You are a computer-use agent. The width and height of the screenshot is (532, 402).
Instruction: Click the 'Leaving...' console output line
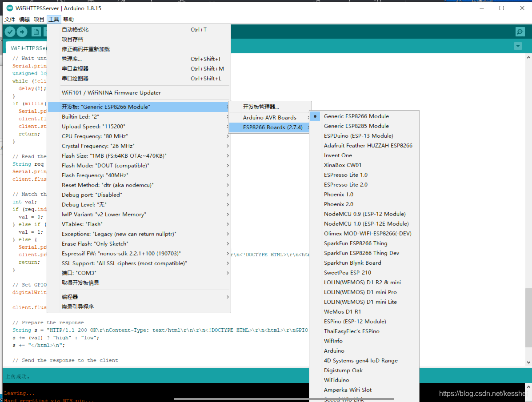coord(20,393)
